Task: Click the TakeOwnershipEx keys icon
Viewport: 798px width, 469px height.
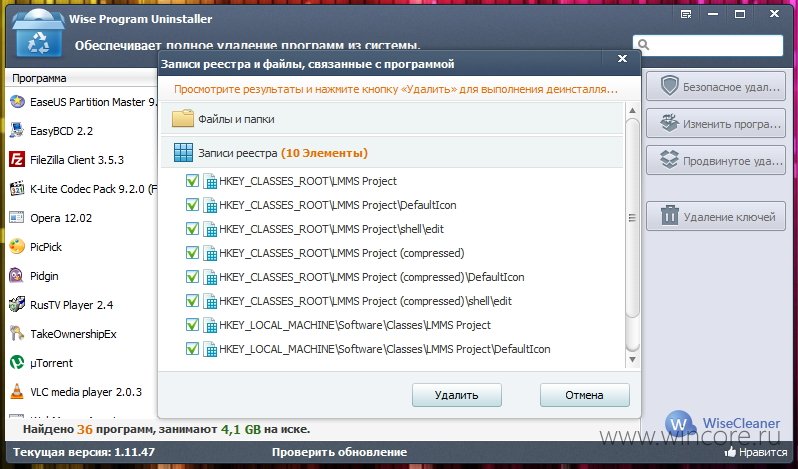Action: point(17,334)
